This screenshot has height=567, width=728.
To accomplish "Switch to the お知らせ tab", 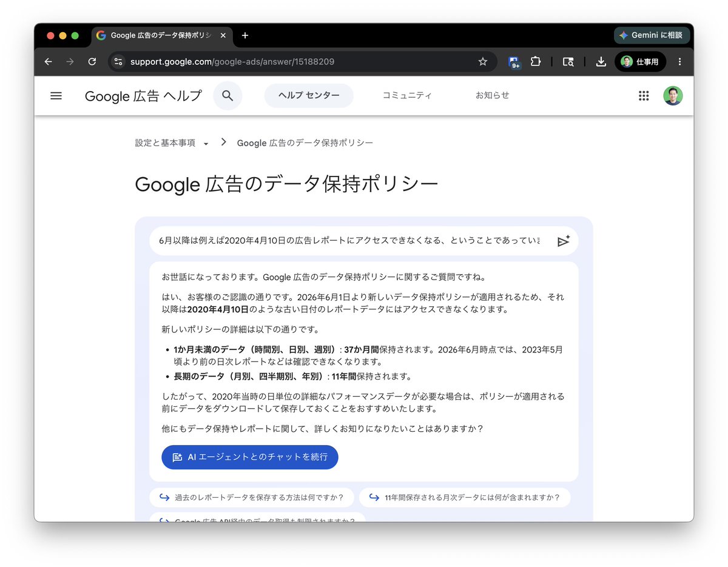I will point(492,95).
